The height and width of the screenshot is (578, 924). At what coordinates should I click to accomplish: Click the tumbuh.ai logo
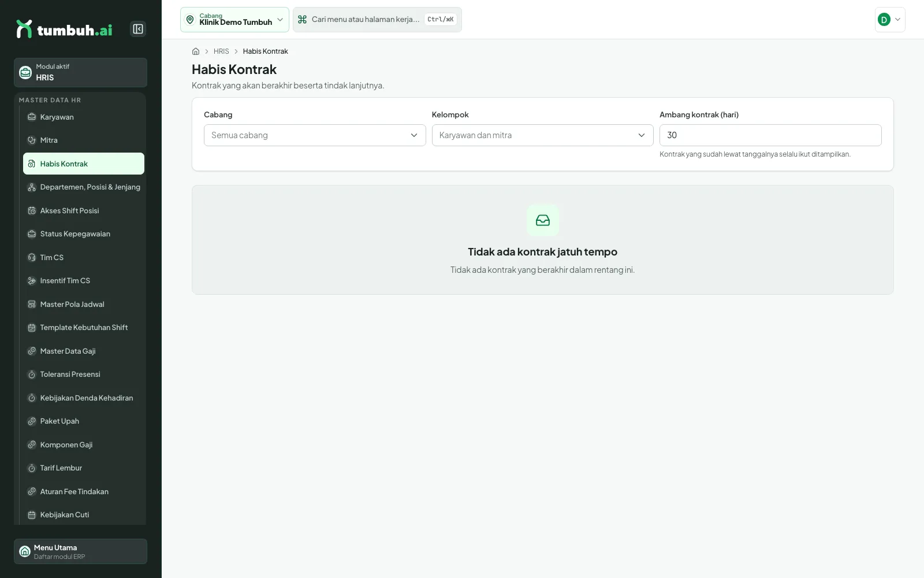tap(64, 29)
